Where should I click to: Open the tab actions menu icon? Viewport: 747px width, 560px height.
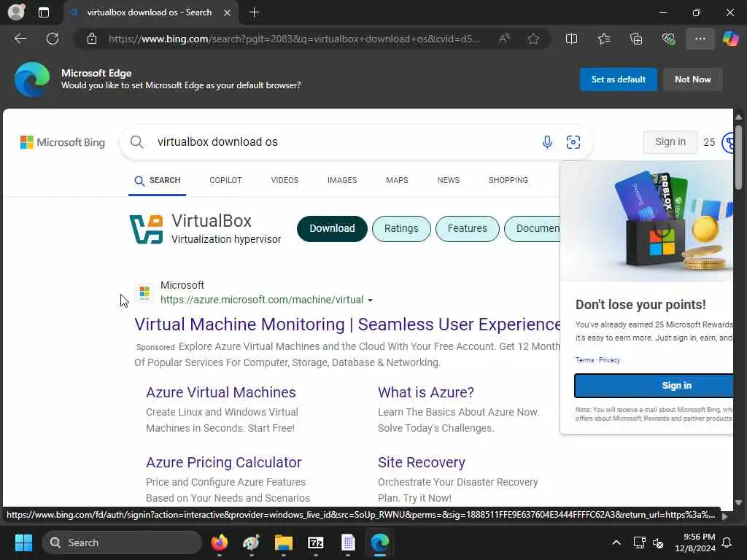(43, 12)
